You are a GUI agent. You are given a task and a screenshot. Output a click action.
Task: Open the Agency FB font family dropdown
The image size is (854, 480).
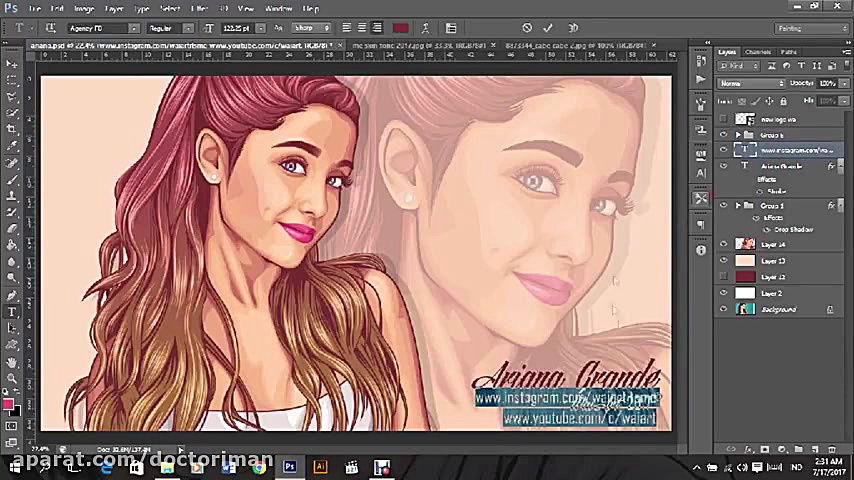[x=133, y=28]
